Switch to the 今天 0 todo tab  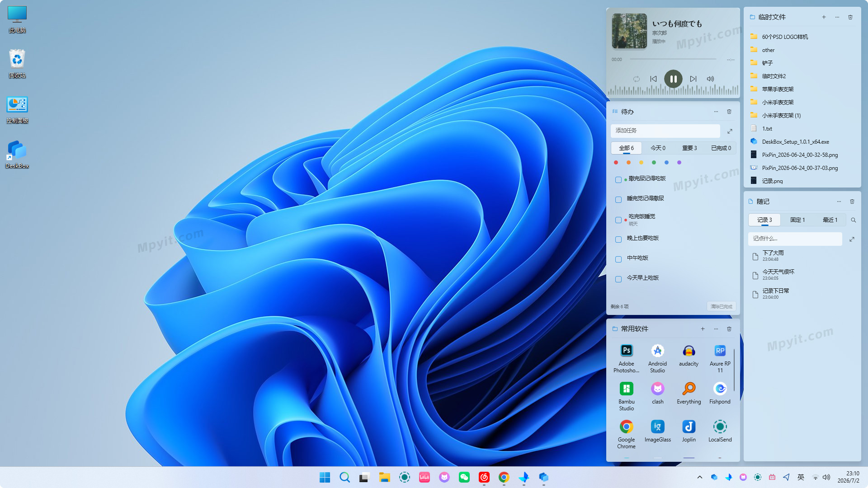point(658,148)
